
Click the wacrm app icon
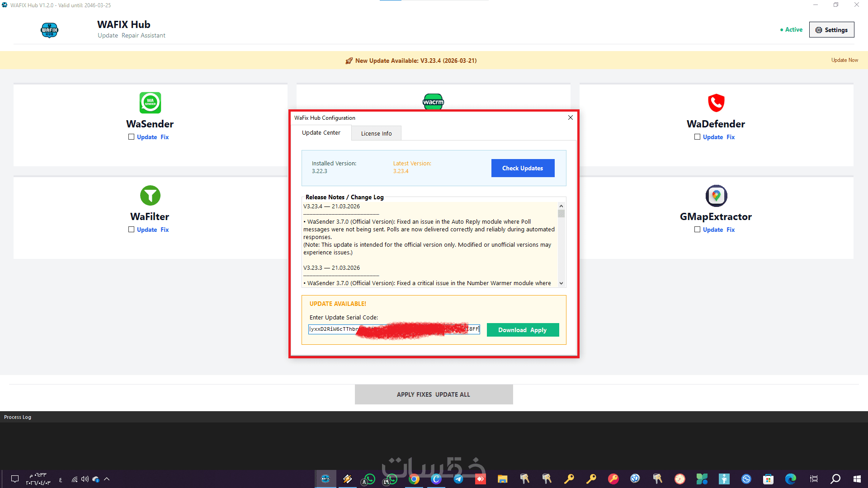coord(433,101)
